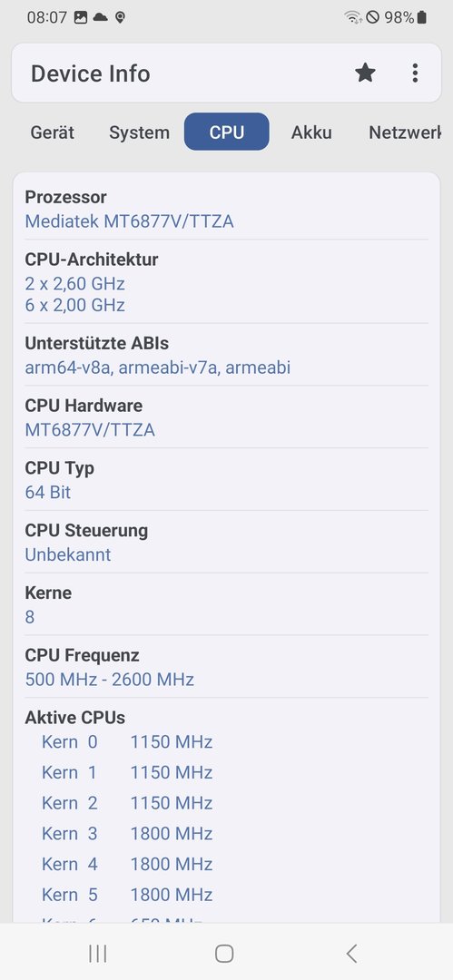
Task: Tap the CPU Steuerung Unbekannt entry
Action: [227, 542]
